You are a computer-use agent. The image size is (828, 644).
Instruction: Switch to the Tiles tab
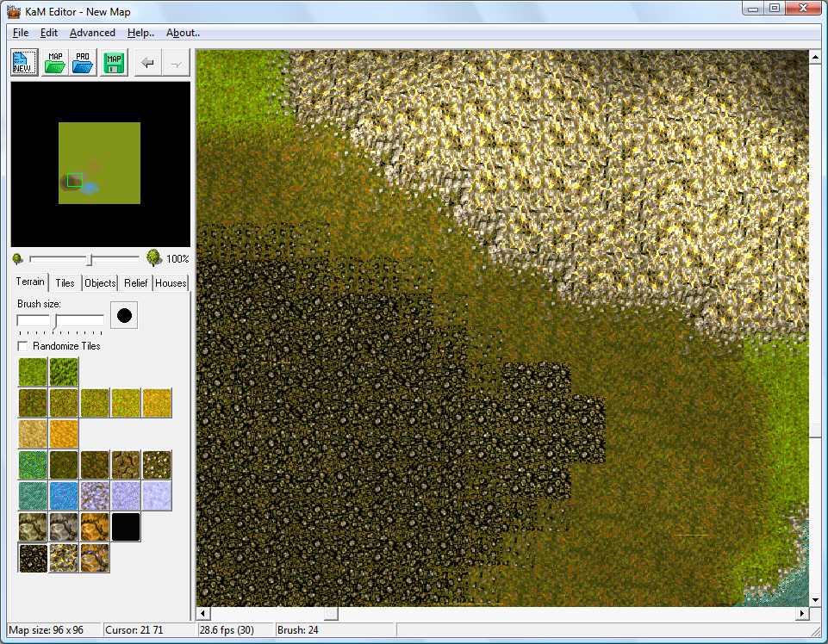click(x=65, y=283)
